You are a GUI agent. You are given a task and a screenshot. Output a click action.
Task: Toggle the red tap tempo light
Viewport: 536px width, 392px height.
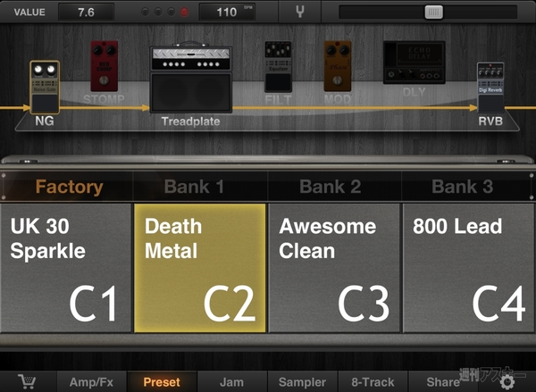click(184, 13)
